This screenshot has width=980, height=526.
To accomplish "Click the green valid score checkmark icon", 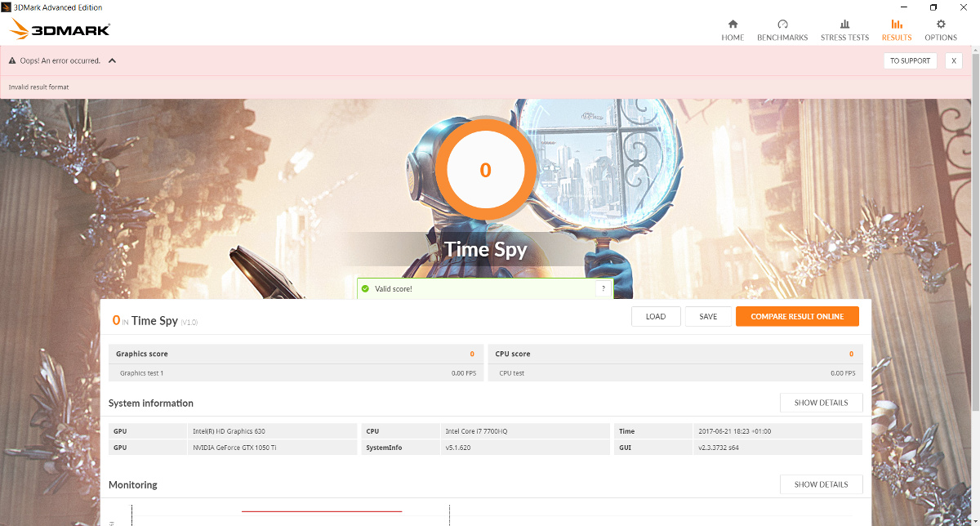I will [x=366, y=288].
